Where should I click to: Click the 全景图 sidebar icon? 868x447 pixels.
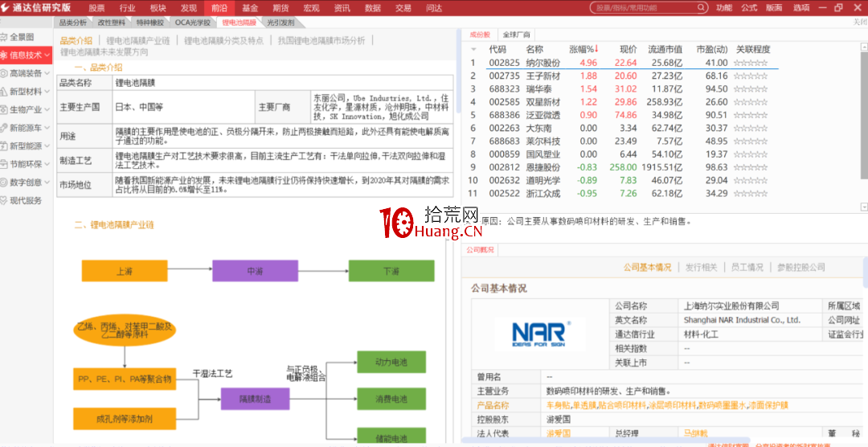pyautogui.click(x=4, y=37)
